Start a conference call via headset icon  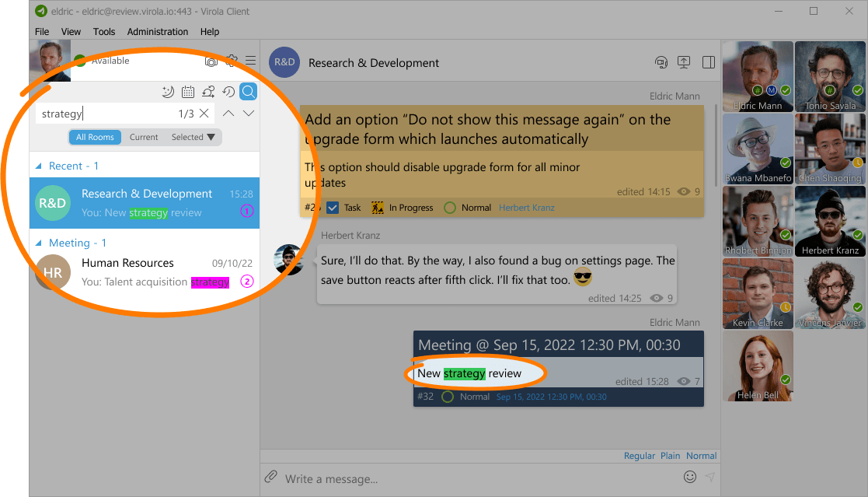click(661, 62)
